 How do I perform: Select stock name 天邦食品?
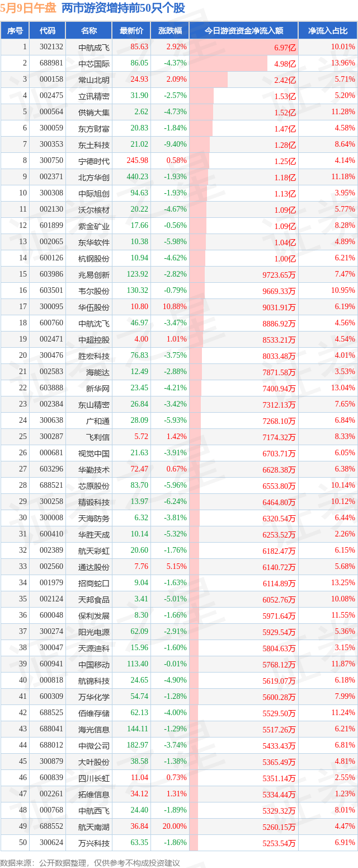pos(94,599)
